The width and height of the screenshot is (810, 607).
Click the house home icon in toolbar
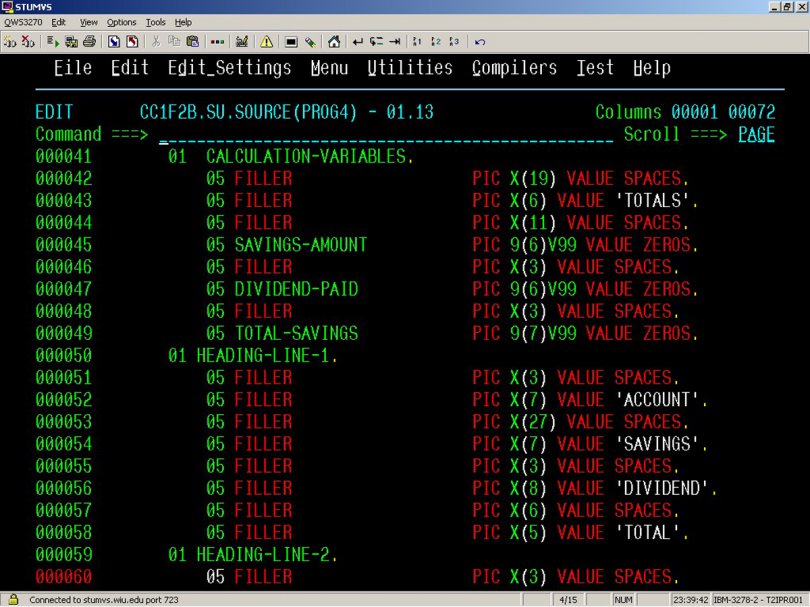click(x=333, y=42)
